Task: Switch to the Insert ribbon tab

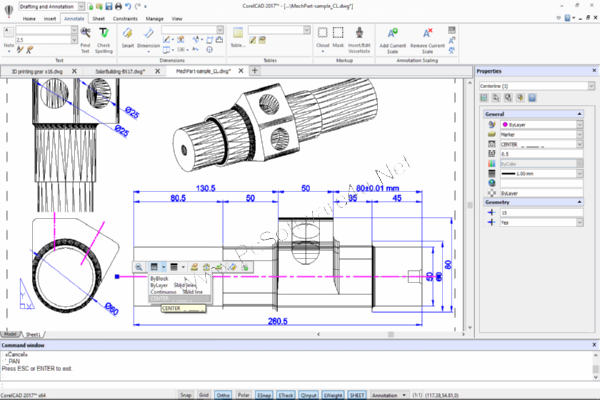Action: point(50,18)
